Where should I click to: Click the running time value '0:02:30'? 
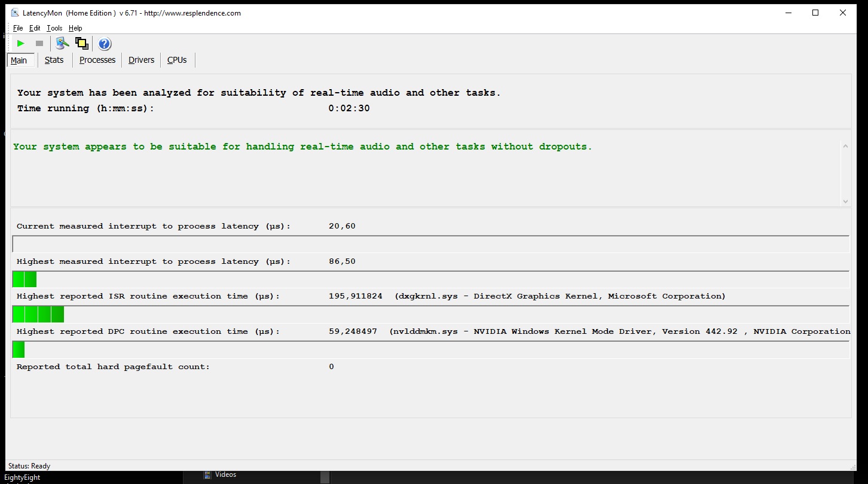click(349, 109)
